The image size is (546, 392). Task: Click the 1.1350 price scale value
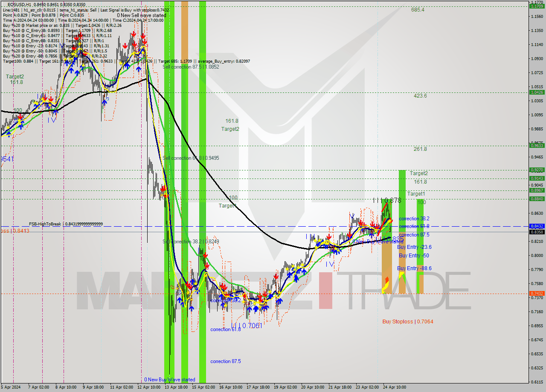537,30
